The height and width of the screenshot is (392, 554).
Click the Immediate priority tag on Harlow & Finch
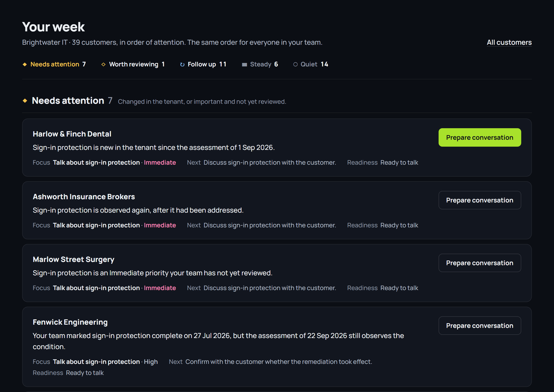tap(160, 163)
